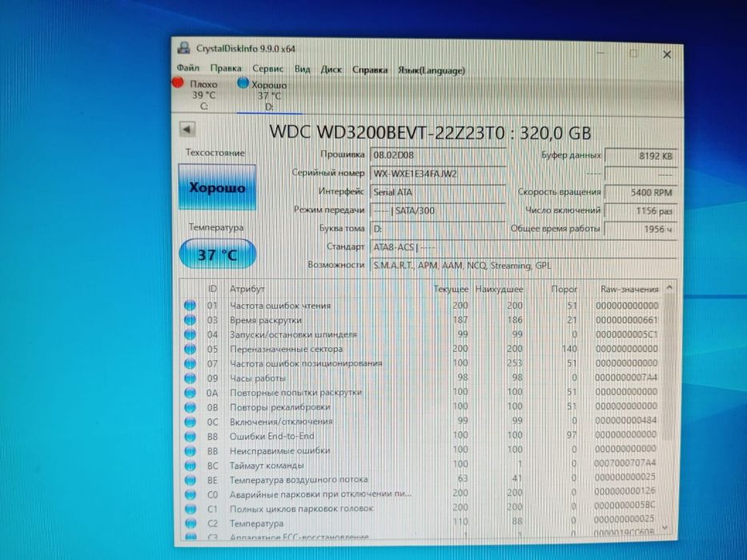The height and width of the screenshot is (560, 747).
Task: Click the Serial ATA interface field
Action: pos(437,192)
